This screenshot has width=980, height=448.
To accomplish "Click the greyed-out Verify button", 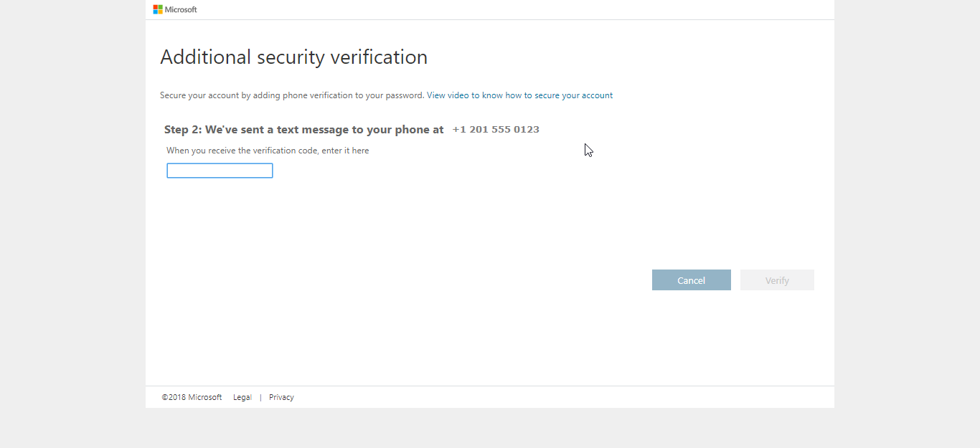I will click(777, 280).
